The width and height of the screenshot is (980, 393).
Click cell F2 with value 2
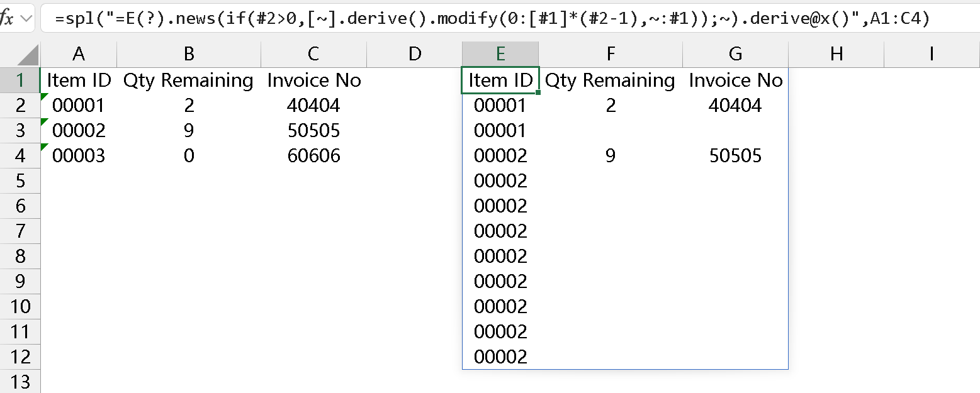(610, 106)
